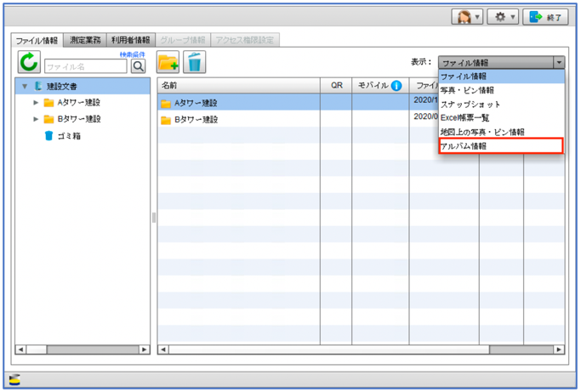The height and width of the screenshot is (392, 581).
Task: Open the 検索条件 search conditions link
Action: click(x=132, y=54)
